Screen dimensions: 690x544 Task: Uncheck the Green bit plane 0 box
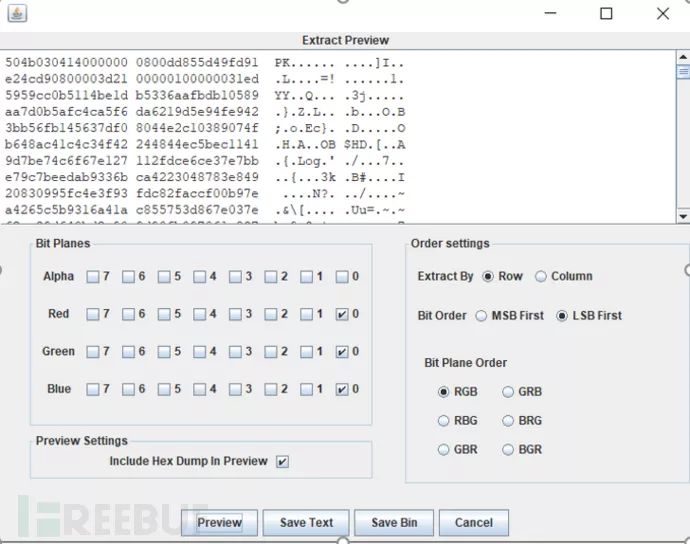[x=342, y=352]
